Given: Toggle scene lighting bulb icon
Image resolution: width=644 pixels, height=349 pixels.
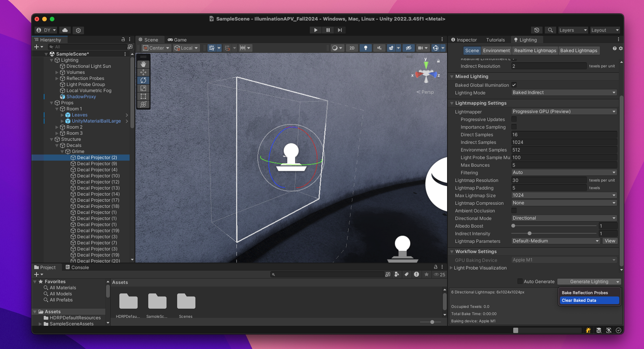Looking at the screenshot, I should 366,48.
